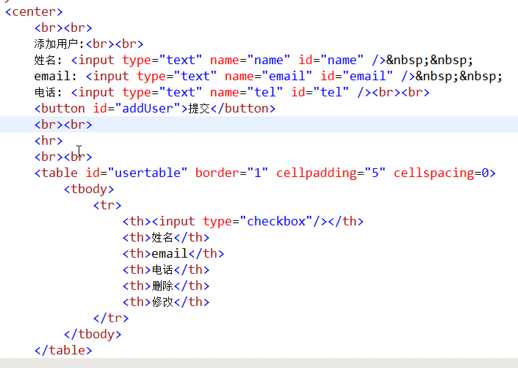This screenshot has width=518, height=368.
Task: Click the name="email" attribute
Action: point(268,76)
